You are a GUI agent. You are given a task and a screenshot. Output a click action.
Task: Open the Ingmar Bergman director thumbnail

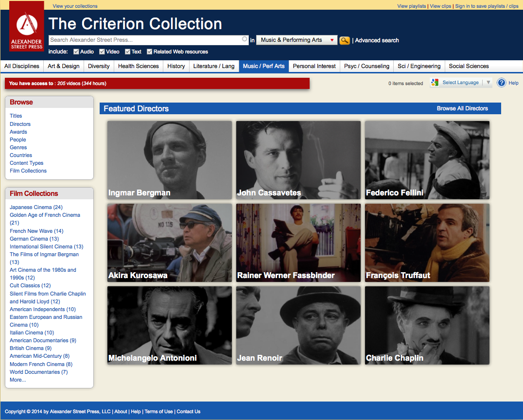[170, 160]
